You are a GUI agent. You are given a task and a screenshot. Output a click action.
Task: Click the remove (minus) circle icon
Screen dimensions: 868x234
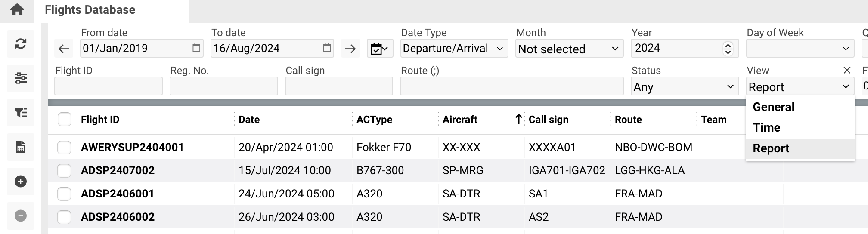click(21, 216)
